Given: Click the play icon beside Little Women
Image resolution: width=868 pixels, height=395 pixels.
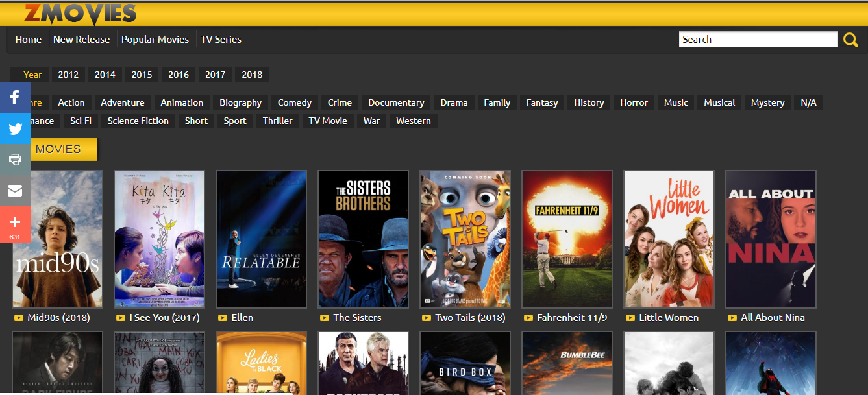Looking at the screenshot, I should pyautogui.click(x=630, y=318).
